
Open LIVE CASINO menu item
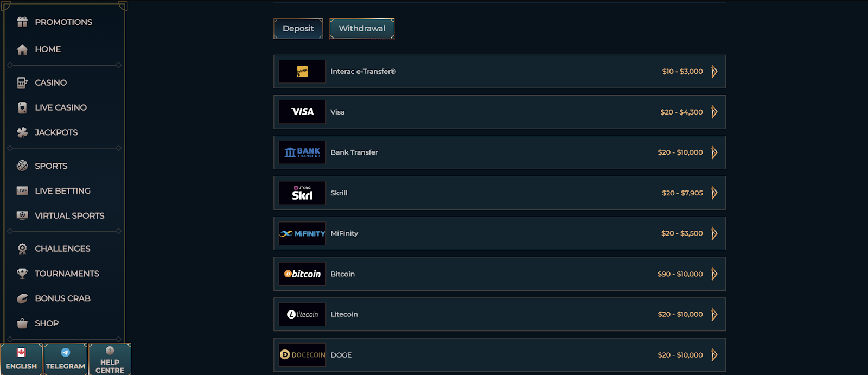point(61,107)
